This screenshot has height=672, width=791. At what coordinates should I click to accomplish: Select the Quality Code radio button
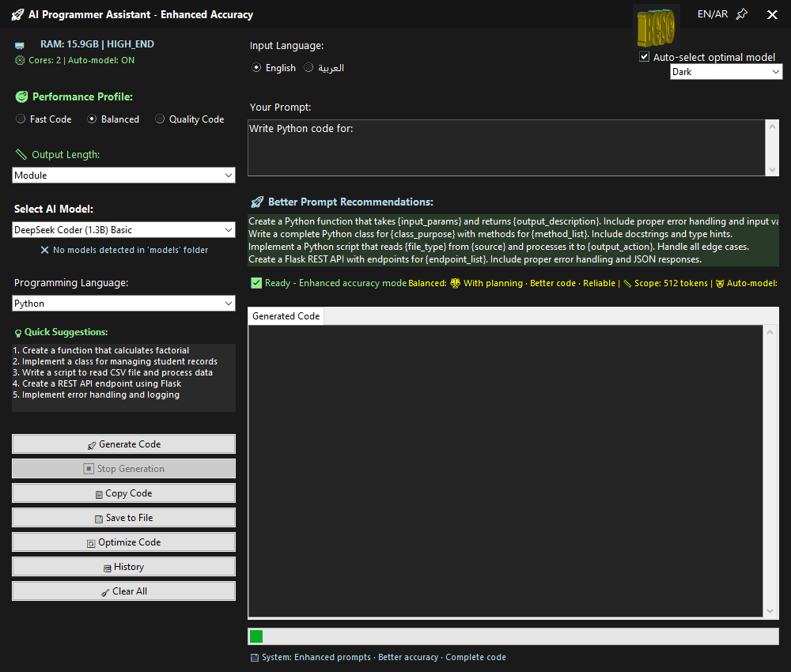click(160, 119)
